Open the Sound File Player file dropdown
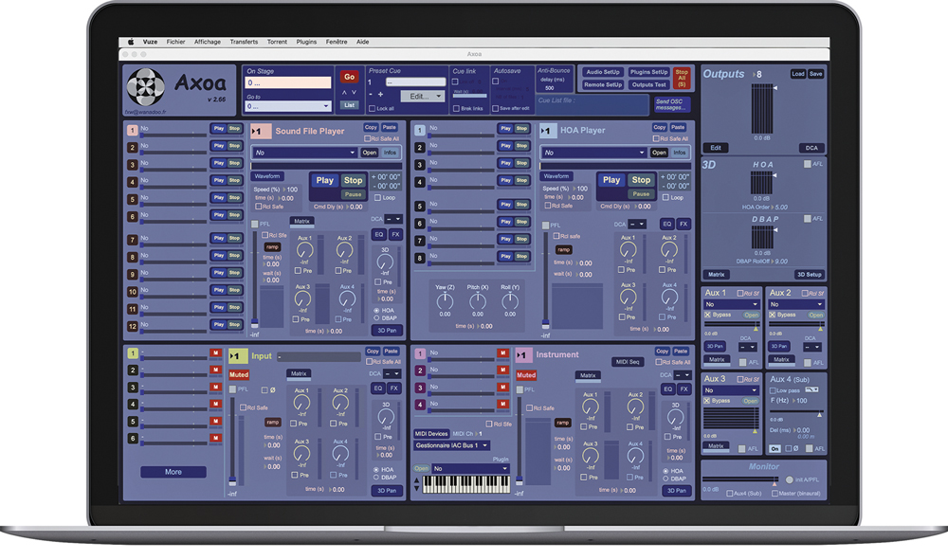Viewport: 948px width, 560px height. click(304, 153)
